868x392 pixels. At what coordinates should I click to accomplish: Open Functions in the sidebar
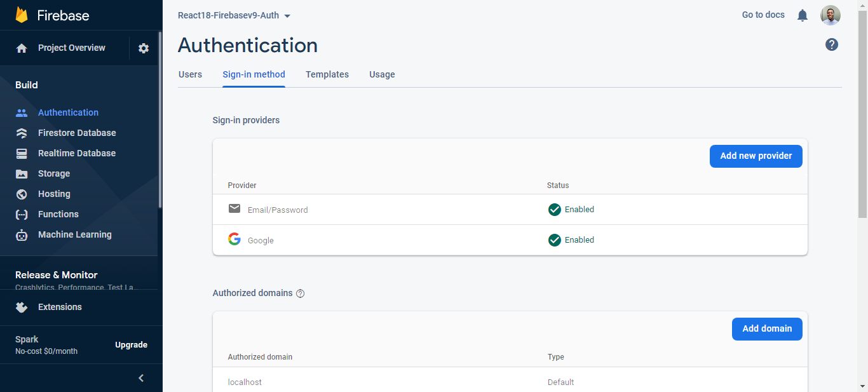pyautogui.click(x=58, y=214)
